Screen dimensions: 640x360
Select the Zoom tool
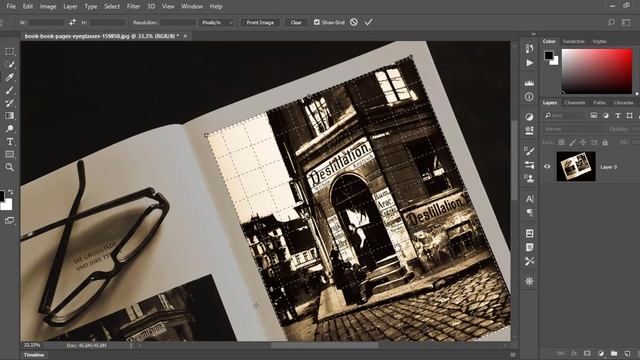9,167
